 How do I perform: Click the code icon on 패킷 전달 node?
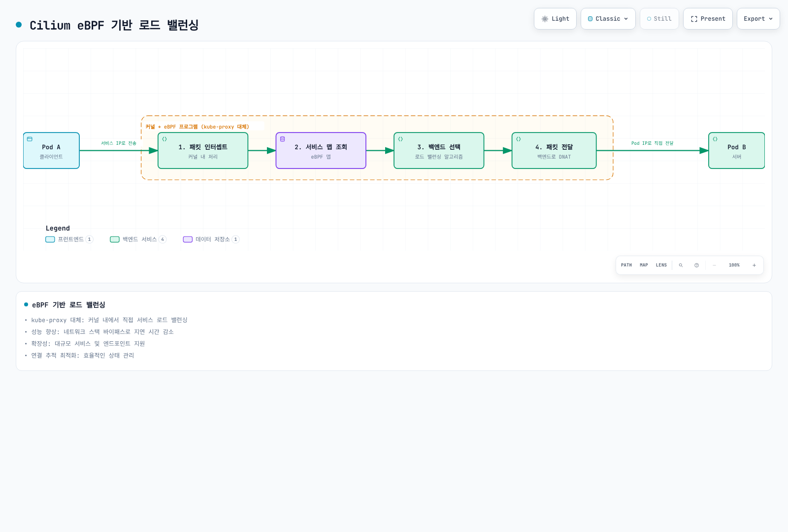pos(519,139)
